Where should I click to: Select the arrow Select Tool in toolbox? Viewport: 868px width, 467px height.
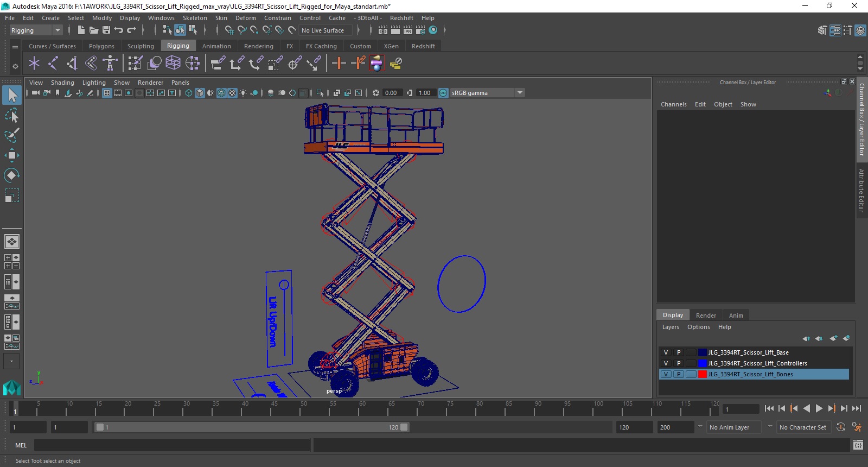[x=12, y=96]
